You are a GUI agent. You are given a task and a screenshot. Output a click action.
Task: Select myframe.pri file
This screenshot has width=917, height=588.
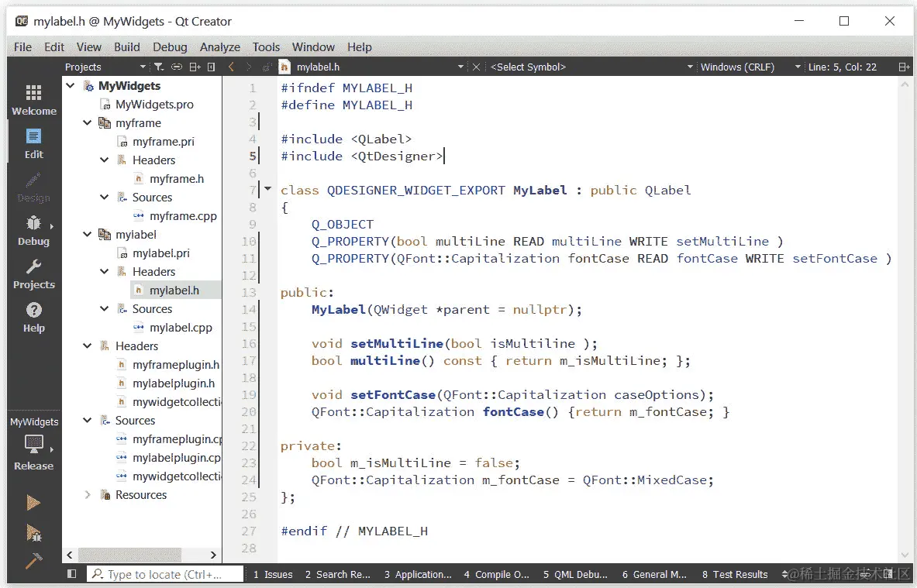(x=163, y=142)
